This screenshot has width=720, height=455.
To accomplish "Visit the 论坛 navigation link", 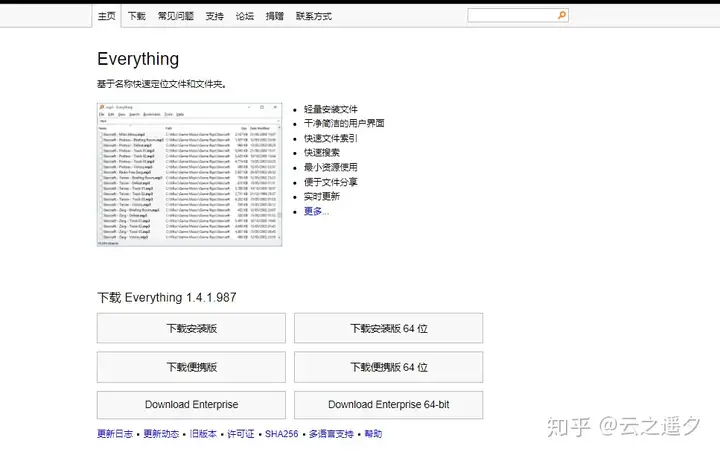I will (x=244, y=16).
